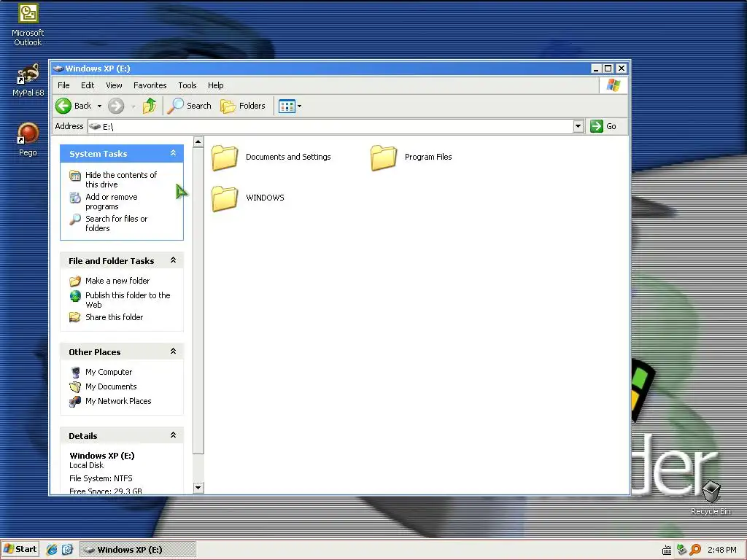The height and width of the screenshot is (560, 747).
Task: Click the Start button
Action: [20, 549]
